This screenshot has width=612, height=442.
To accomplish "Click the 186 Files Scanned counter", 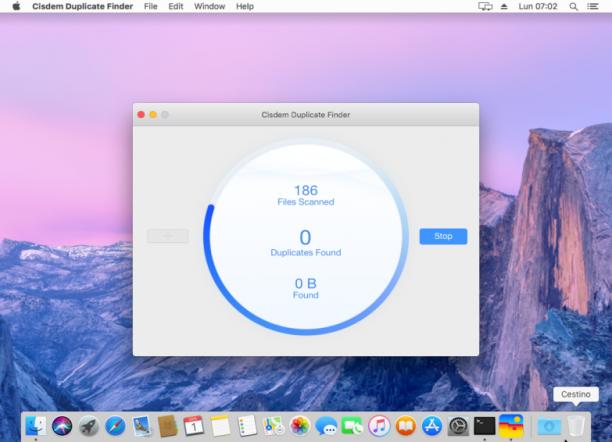I will [x=306, y=195].
